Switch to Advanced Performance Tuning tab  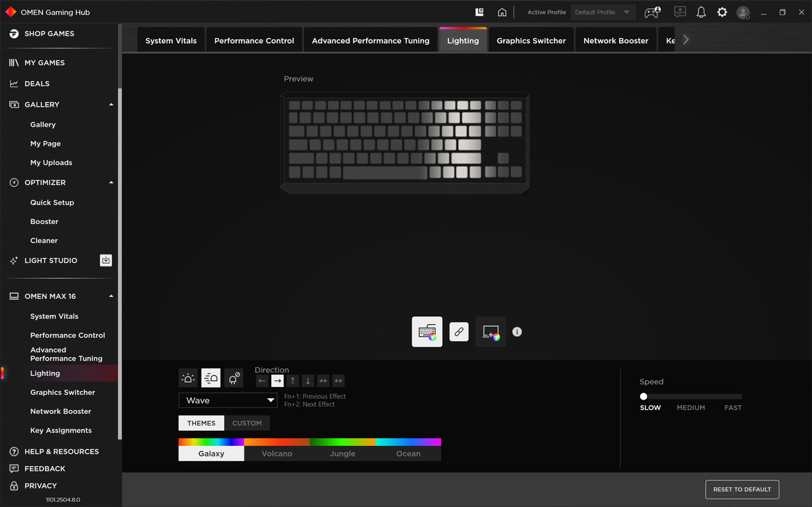371,40
